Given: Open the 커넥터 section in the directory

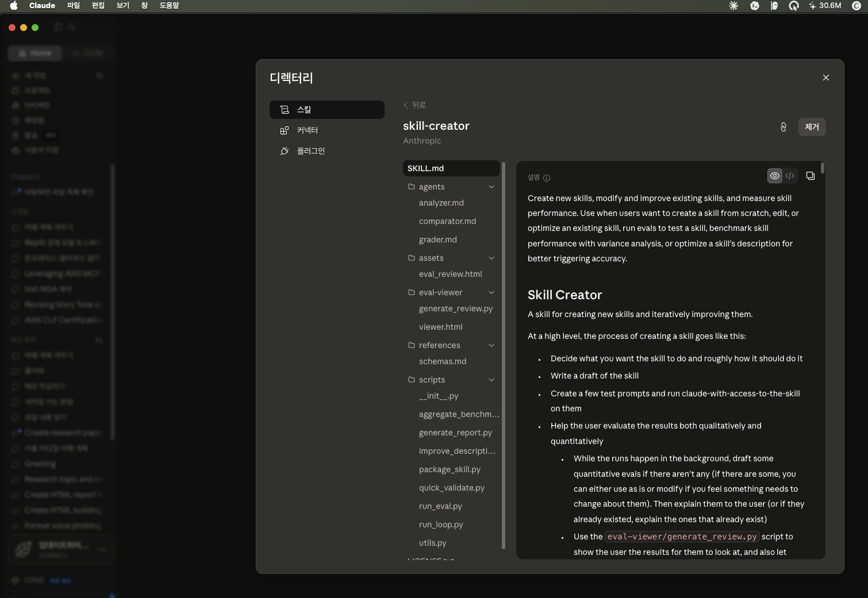Looking at the screenshot, I should 327,130.
